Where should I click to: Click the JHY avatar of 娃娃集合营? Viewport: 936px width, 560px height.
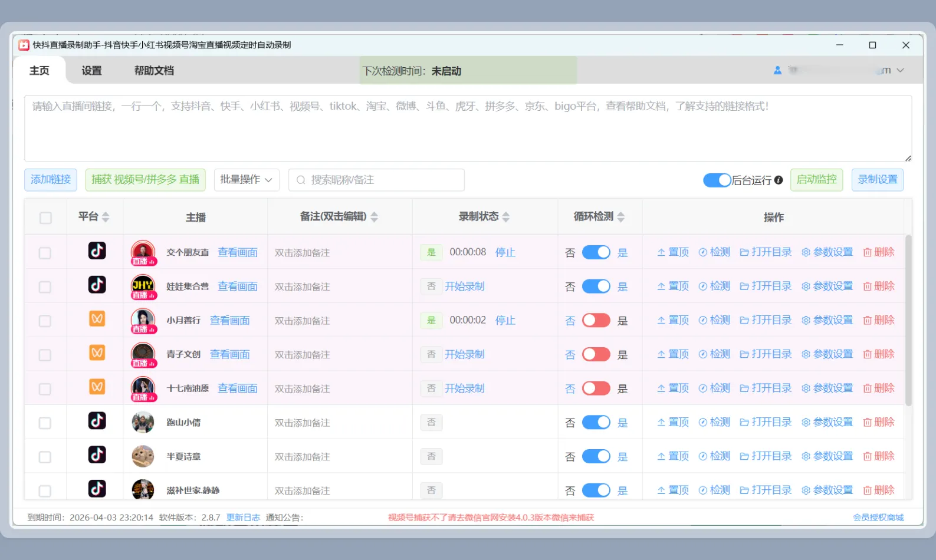tap(143, 286)
